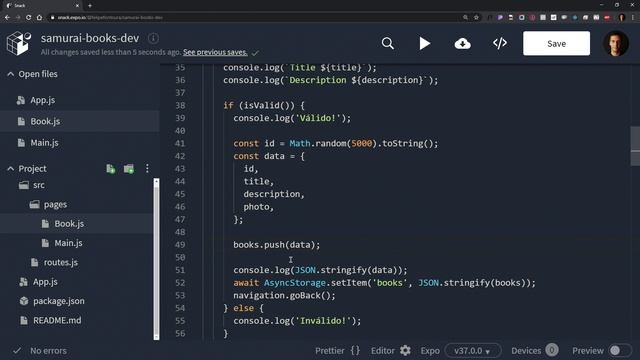Open Editor settings gear
This screenshot has width=640, height=360.
pyautogui.click(x=405, y=351)
